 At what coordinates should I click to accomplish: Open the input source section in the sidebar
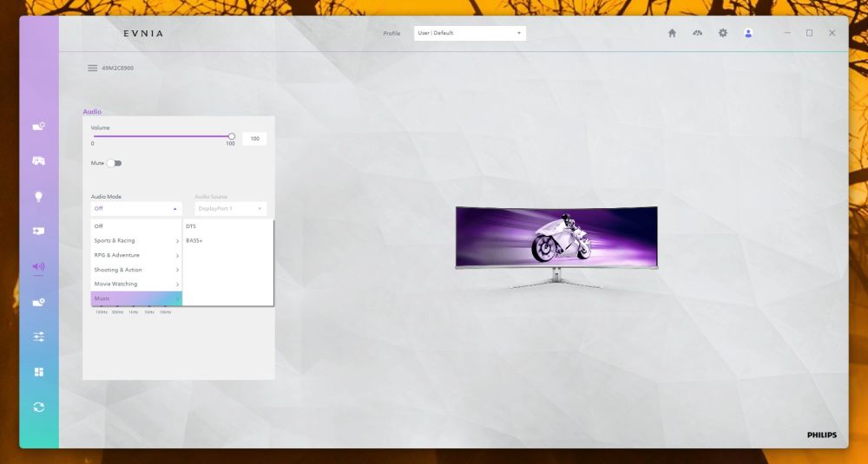(38, 232)
